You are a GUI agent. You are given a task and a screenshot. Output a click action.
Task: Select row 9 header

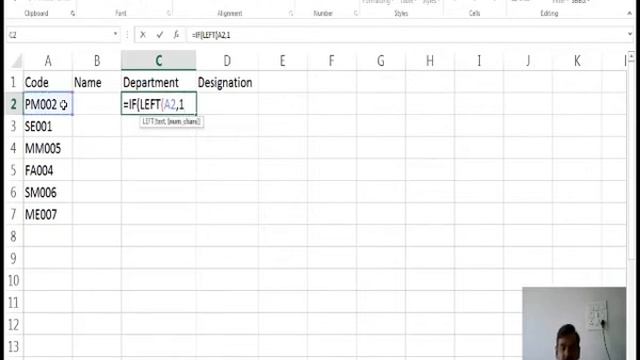pyautogui.click(x=13, y=258)
